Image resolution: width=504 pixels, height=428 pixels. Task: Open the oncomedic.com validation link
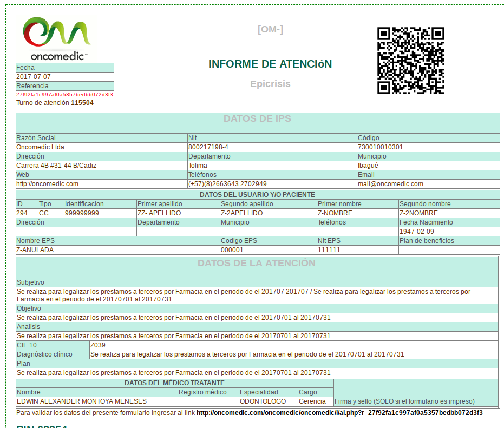[339, 413]
